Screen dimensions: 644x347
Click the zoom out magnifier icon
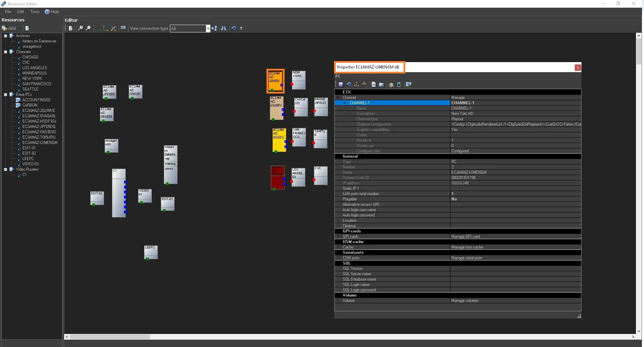(x=88, y=28)
